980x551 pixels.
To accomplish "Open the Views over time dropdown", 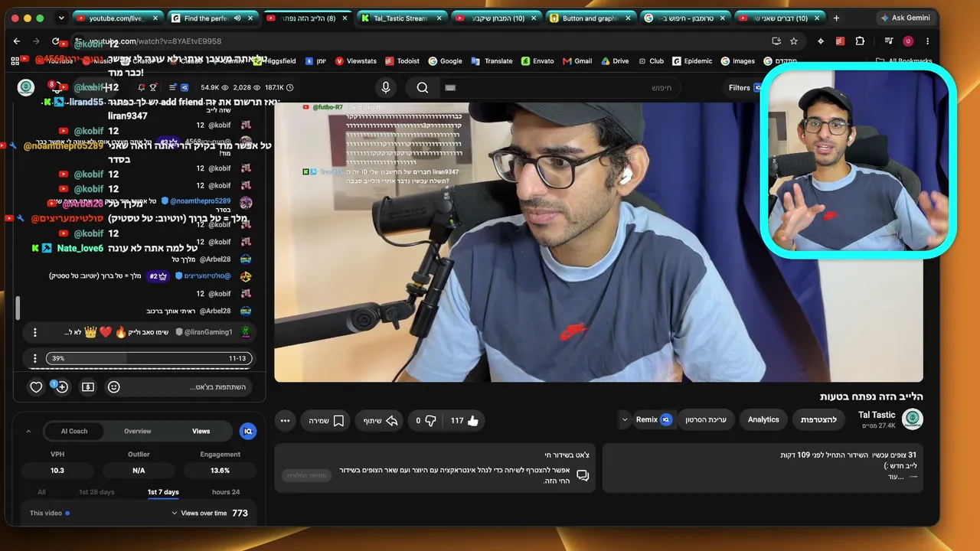I will pyautogui.click(x=199, y=514).
